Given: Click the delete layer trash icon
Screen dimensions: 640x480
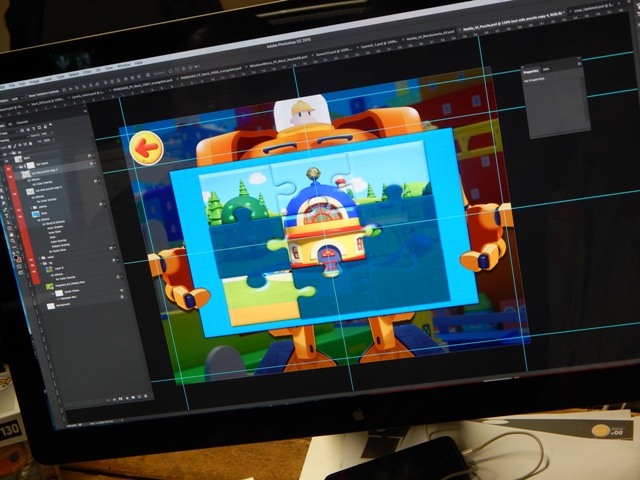Looking at the screenshot, I should pyautogui.click(x=145, y=396).
